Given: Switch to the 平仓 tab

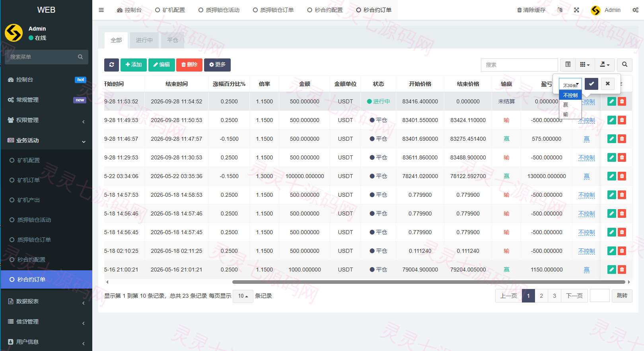Looking at the screenshot, I should tap(173, 40).
